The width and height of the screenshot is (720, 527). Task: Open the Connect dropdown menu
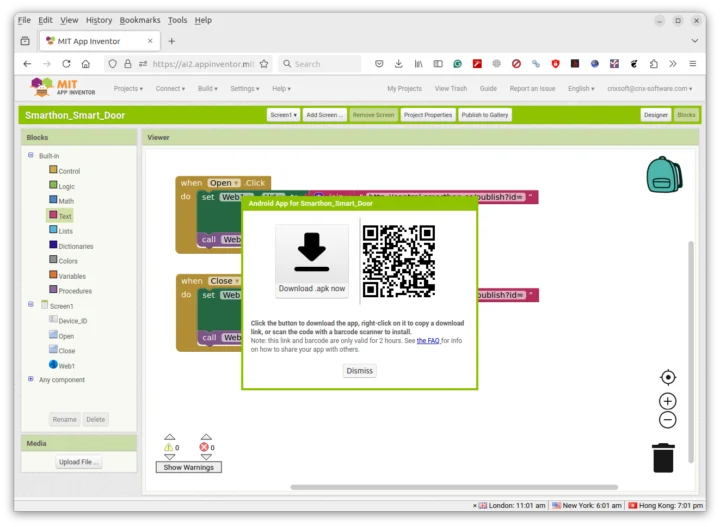[170, 89]
